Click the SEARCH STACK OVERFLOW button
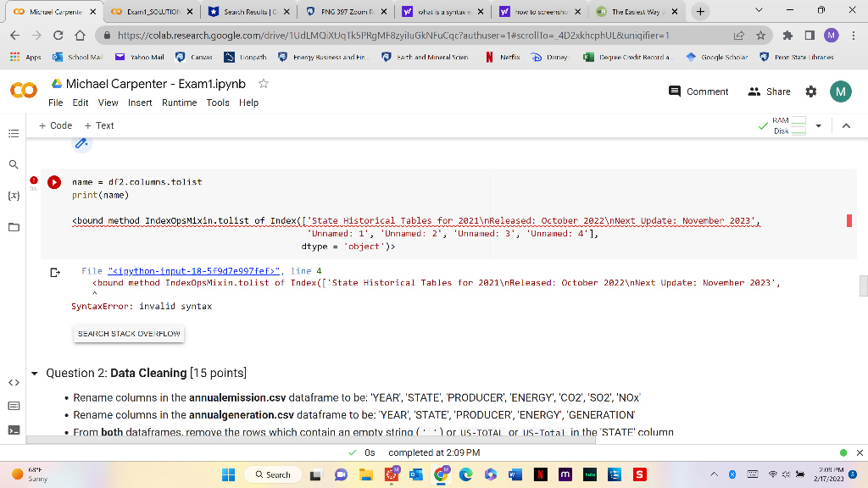The image size is (868, 488). point(128,334)
